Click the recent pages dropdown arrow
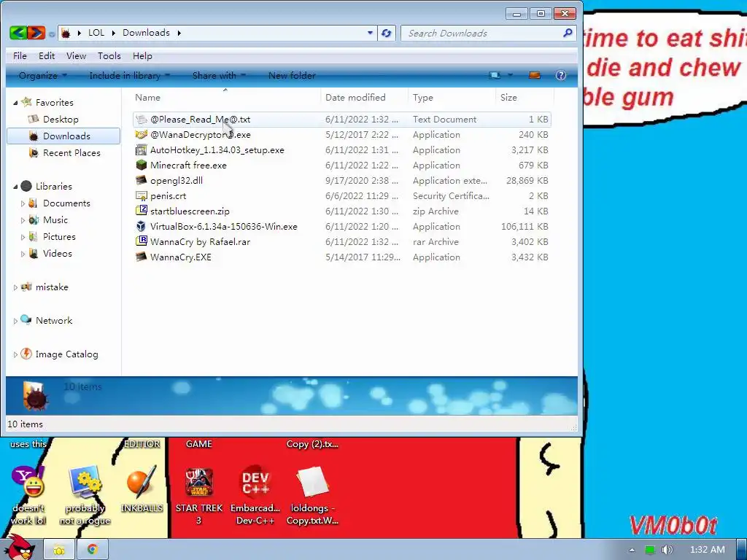 coord(52,34)
